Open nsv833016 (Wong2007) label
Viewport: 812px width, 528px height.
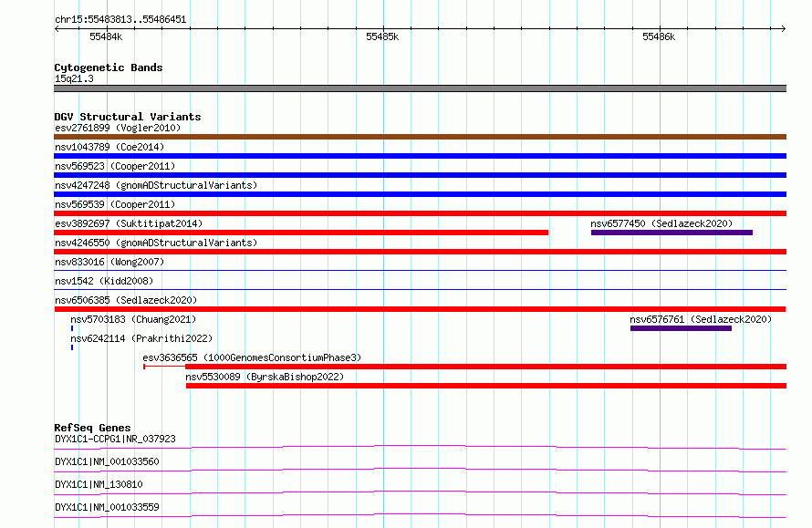[109, 262]
